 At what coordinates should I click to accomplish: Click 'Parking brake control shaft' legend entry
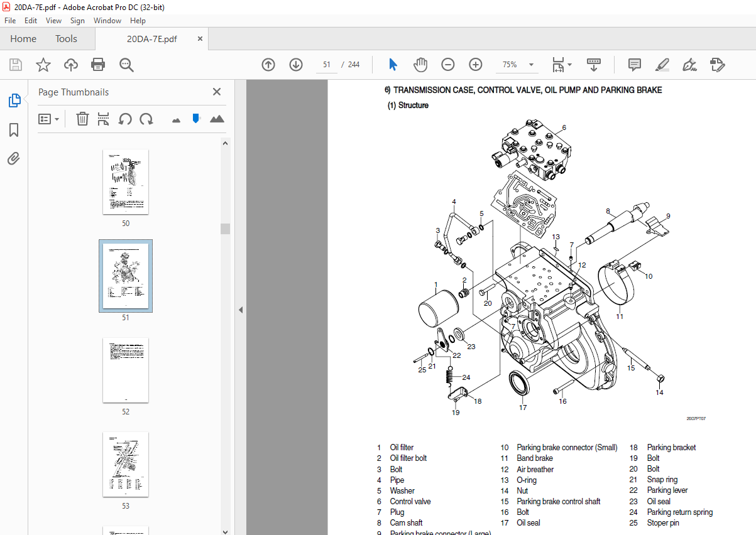tap(559, 501)
